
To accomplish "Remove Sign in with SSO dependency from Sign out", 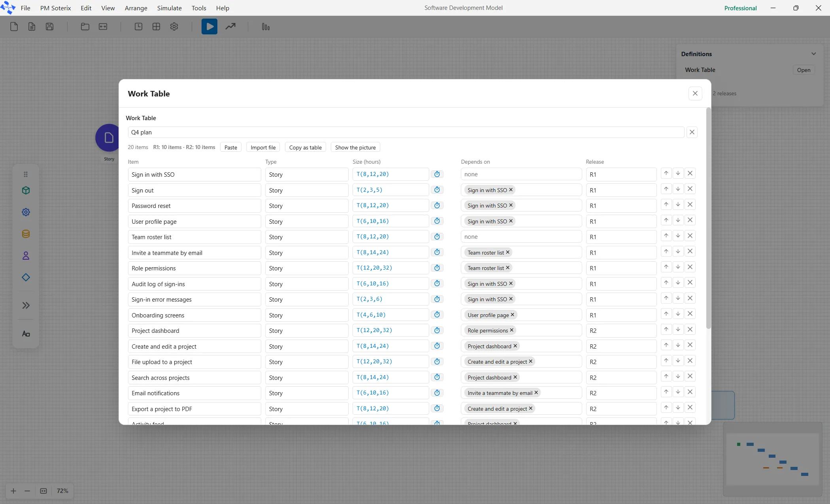I will coord(511,190).
